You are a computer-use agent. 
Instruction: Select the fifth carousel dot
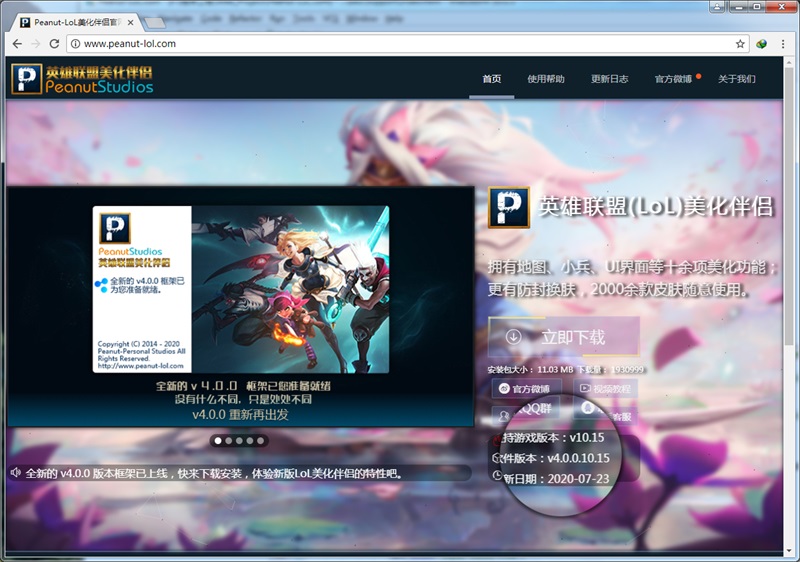[x=261, y=441]
